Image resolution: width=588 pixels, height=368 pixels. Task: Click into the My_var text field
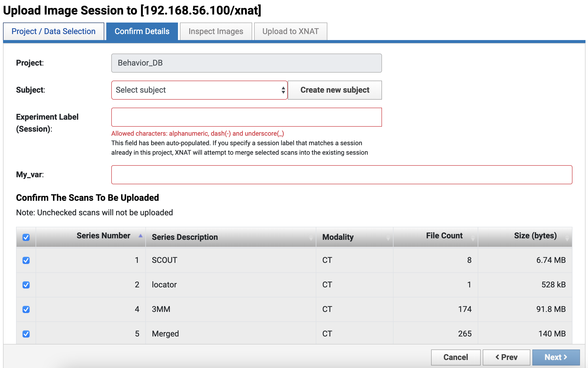[x=342, y=175]
